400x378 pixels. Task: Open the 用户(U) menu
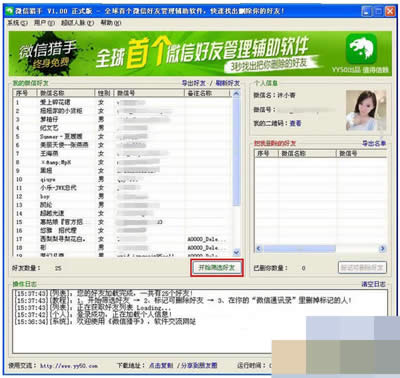coord(44,23)
